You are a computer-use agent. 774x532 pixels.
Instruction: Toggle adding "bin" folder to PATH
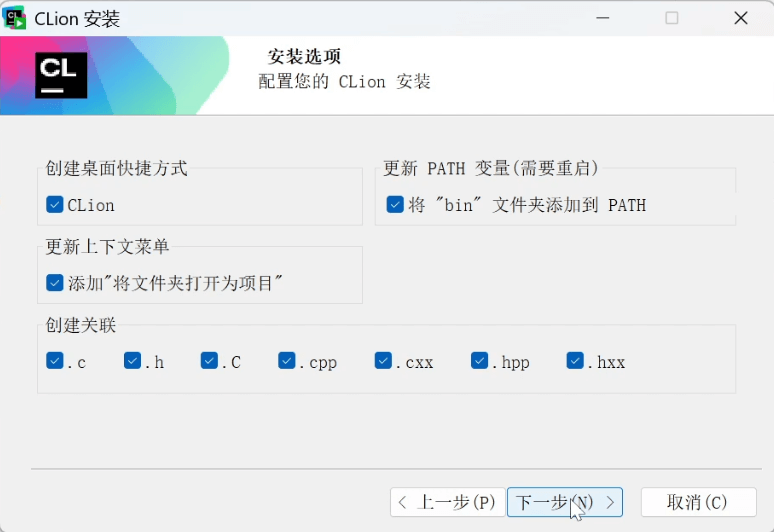395,205
